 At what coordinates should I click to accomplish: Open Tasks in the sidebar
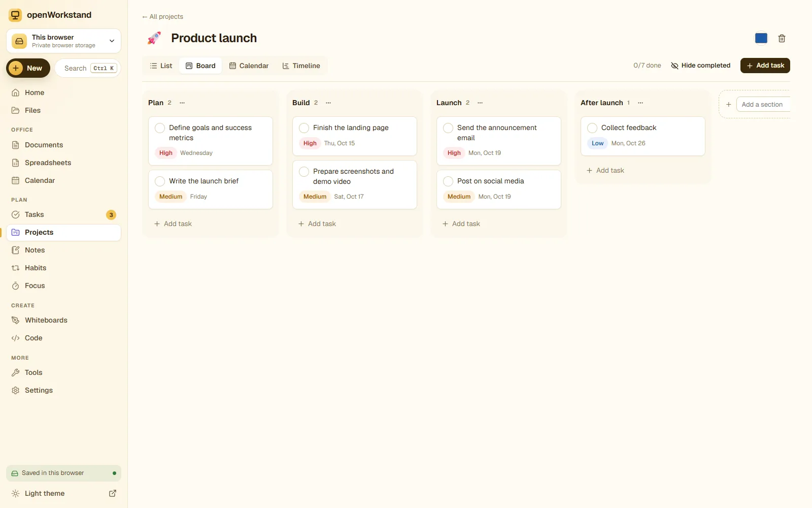(x=63, y=214)
